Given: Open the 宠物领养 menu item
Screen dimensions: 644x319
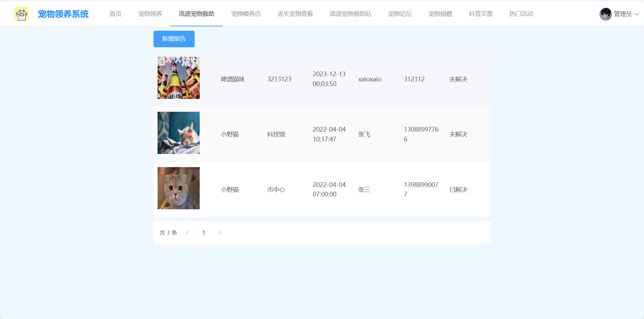Looking at the screenshot, I should coord(150,14).
